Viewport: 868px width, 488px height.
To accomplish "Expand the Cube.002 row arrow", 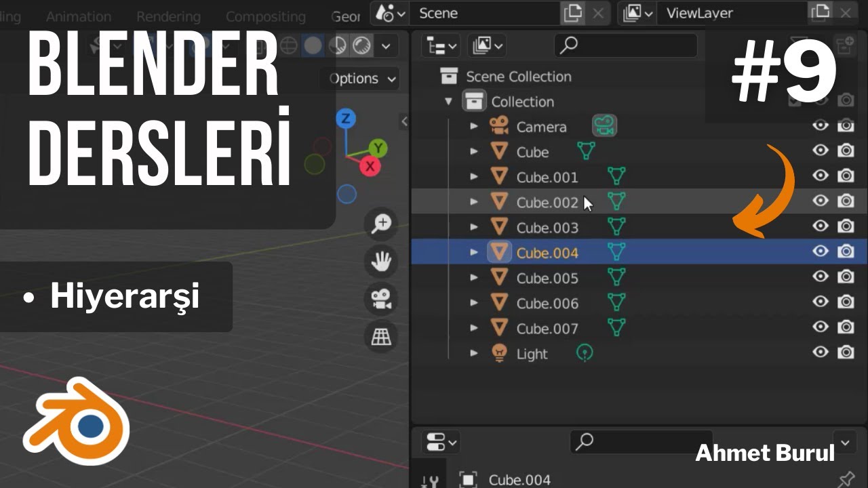I will point(474,202).
